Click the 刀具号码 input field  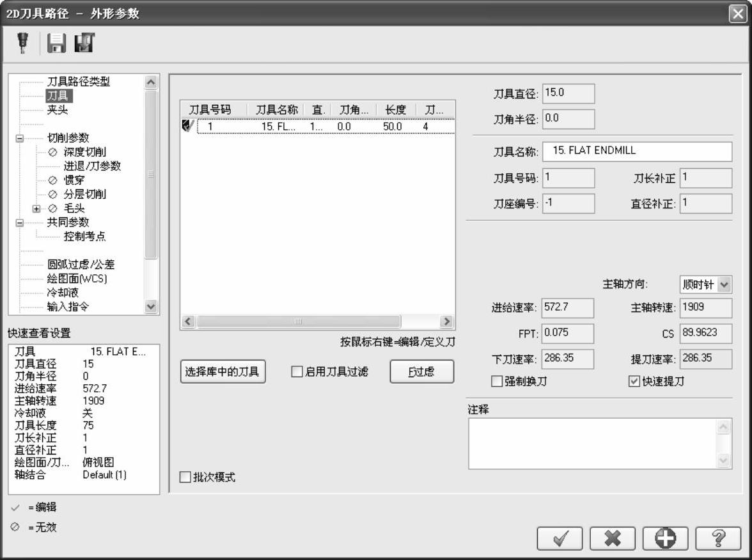[568, 178]
